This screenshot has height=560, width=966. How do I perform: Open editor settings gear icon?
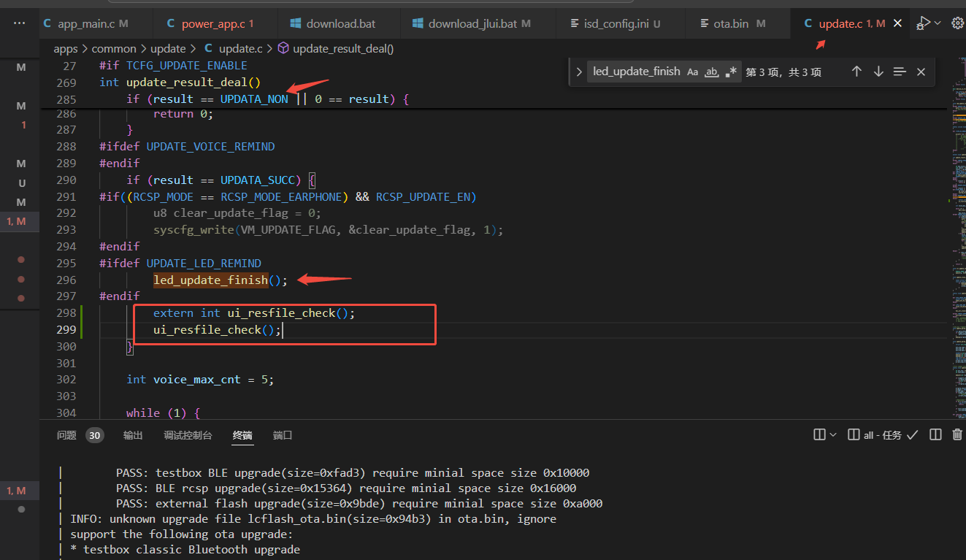click(x=957, y=23)
